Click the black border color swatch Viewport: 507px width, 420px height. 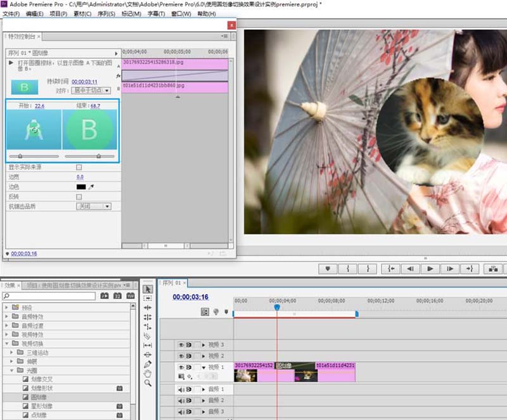[81, 186]
